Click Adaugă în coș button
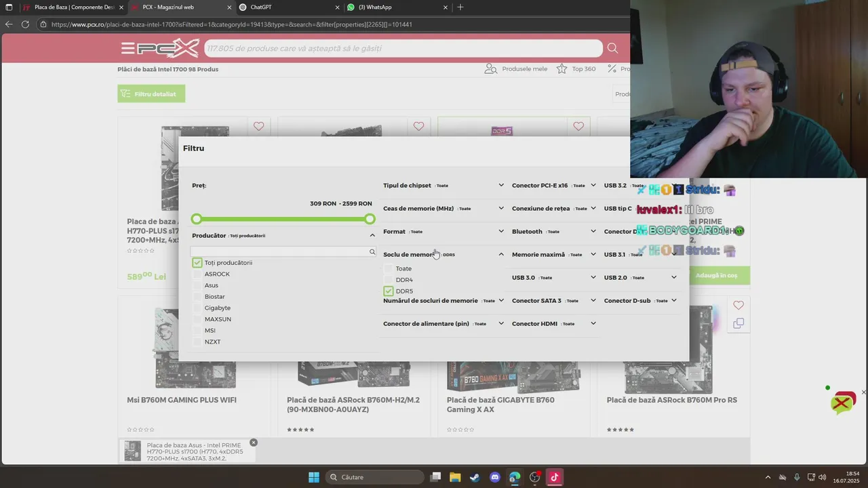Screen dimensions: 868x488 coord(717,275)
